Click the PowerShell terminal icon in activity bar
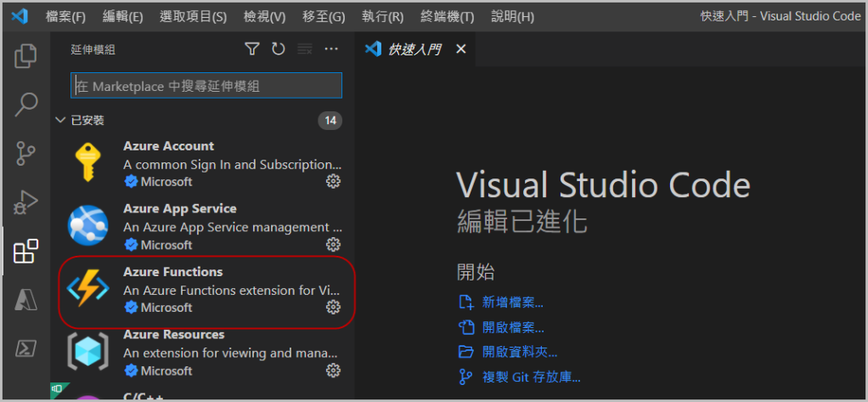The width and height of the screenshot is (868, 402). pos(25,348)
